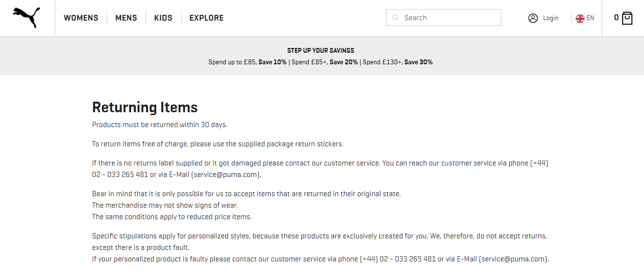644x271 pixels.
Task: Open the KIDS menu
Action: tap(163, 18)
